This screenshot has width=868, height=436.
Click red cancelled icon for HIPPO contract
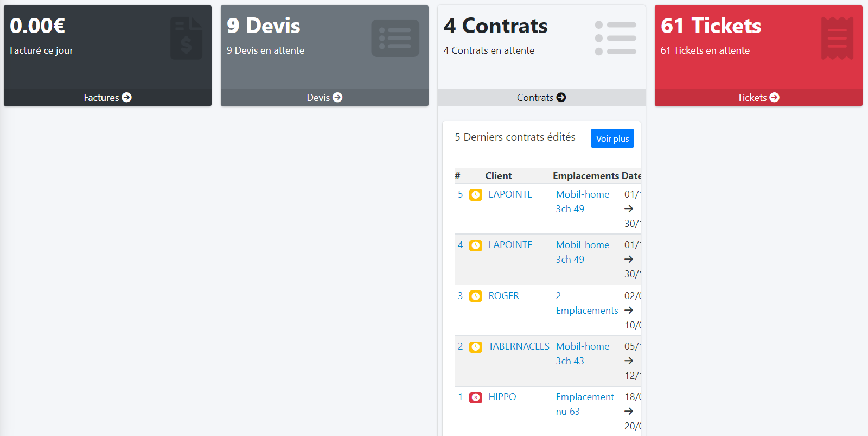(x=476, y=397)
